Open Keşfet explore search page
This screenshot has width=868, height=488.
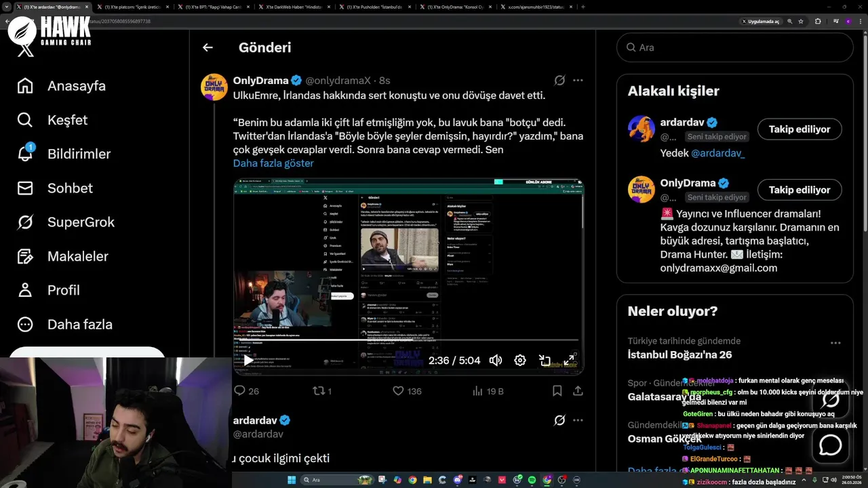53,120
